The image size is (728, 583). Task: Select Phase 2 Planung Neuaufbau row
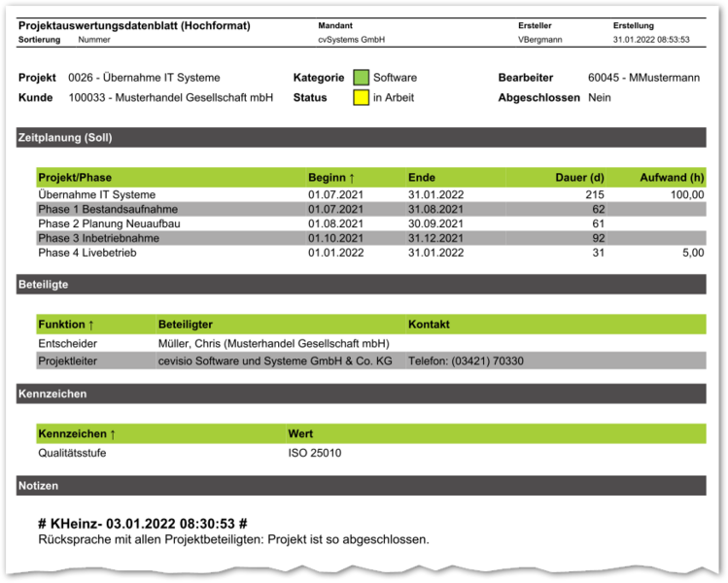tap(371, 223)
